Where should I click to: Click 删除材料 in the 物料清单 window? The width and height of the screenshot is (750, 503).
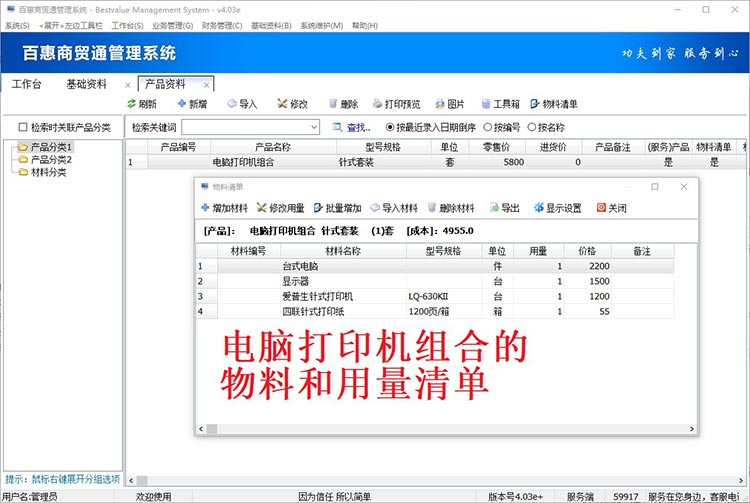[451, 208]
